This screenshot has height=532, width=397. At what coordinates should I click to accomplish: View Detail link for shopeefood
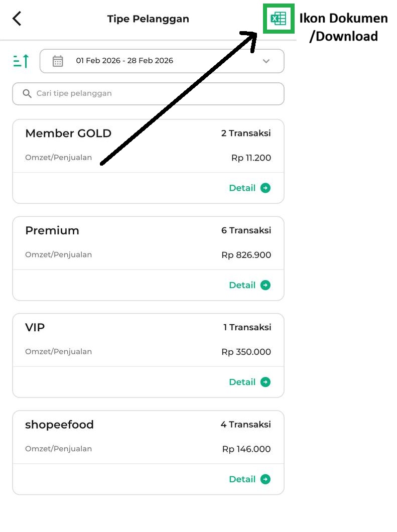(242, 479)
